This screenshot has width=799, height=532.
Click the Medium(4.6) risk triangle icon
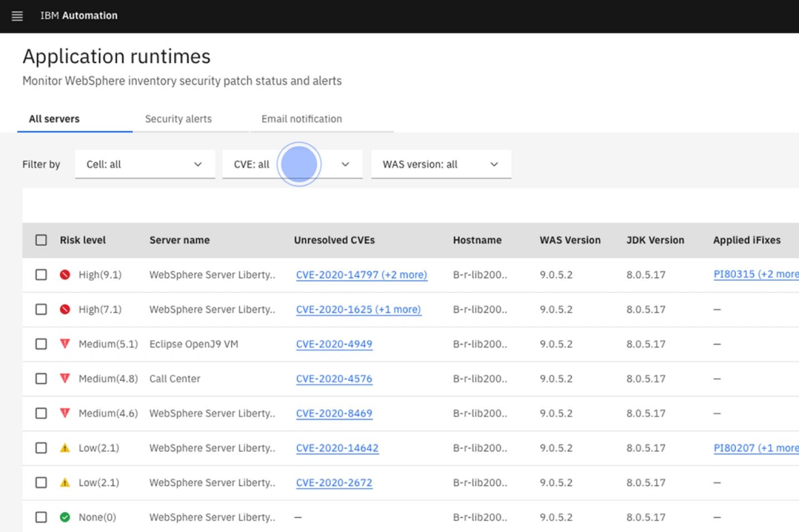coord(65,413)
